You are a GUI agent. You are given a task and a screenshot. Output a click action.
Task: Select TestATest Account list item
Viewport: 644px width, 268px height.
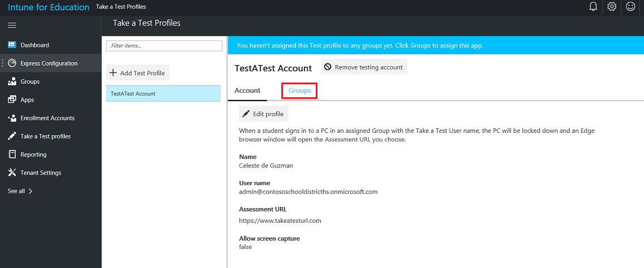(163, 93)
